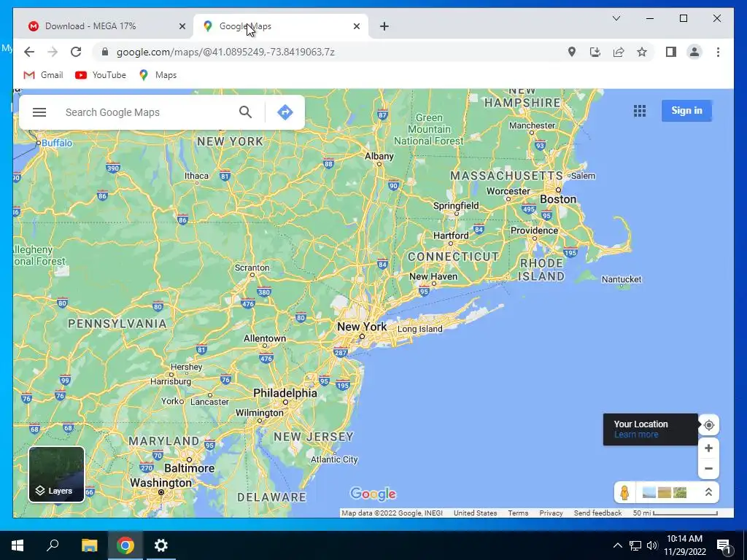The width and height of the screenshot is (747, 560).
Task: Zoom out the map with minus button
Action: coord(708,469)
